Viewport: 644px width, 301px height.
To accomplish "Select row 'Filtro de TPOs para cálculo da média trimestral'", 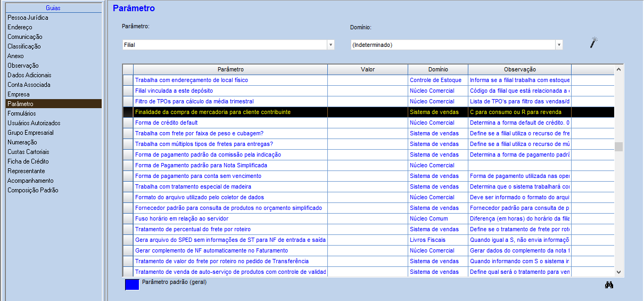I will pyautogui.click(x=368, y=101).
